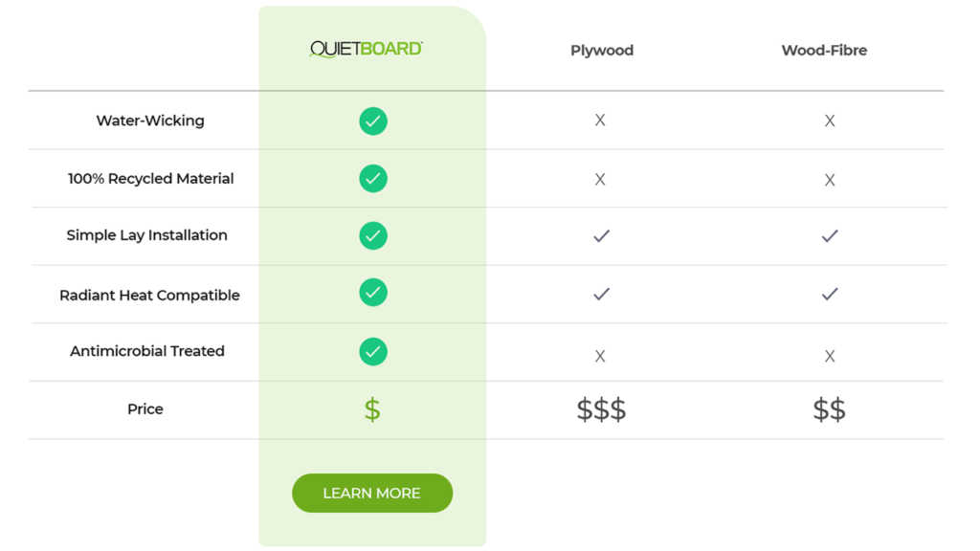Click the QuietBoard logo

point(367,49)
